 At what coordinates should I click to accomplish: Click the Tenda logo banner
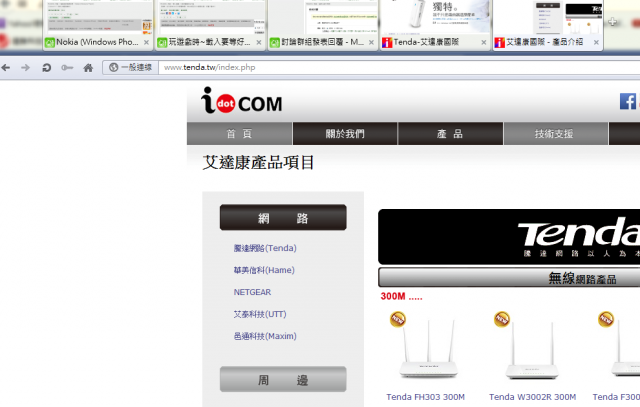(x=509, y=237)
